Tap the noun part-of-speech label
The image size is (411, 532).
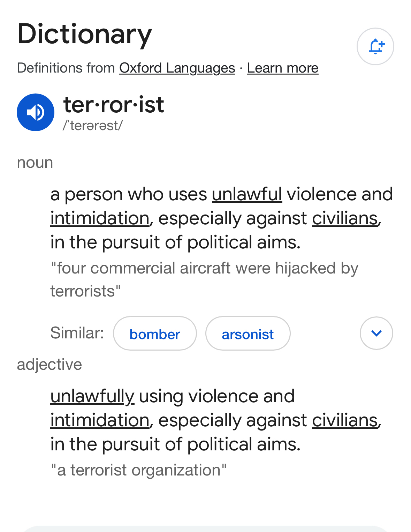(x=35, y=163)
